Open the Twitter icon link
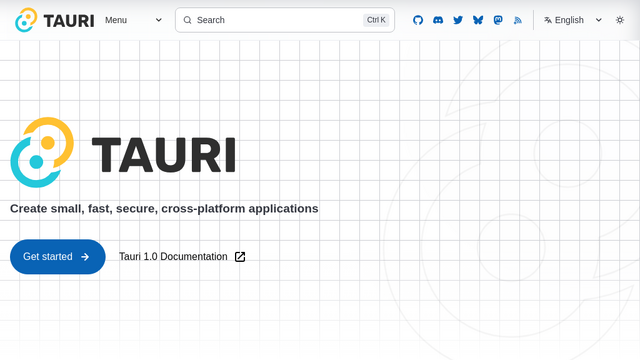This screenshot has height=360, width=640. 458,20
